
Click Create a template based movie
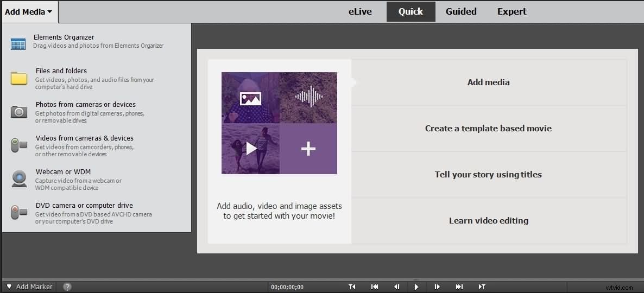[489, 129]
